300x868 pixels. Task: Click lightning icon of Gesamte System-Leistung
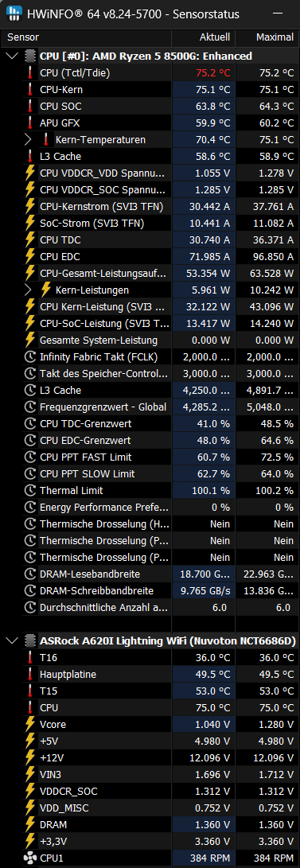tap(30, 340)
